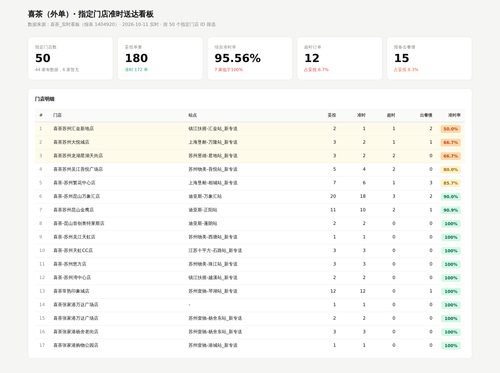This screenshot has width=500, height=373.
Task: Click on-time count 18 in row 6
Action: [x=363, y=196]
